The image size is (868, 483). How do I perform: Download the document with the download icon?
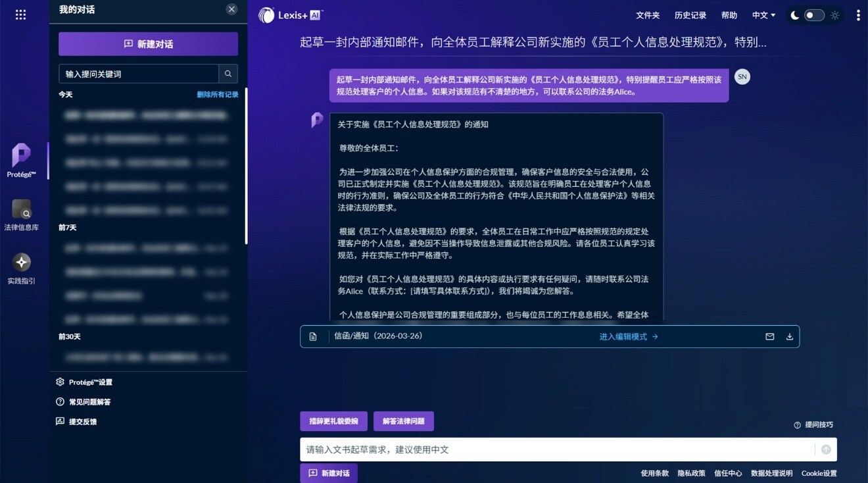coord(789,336)
